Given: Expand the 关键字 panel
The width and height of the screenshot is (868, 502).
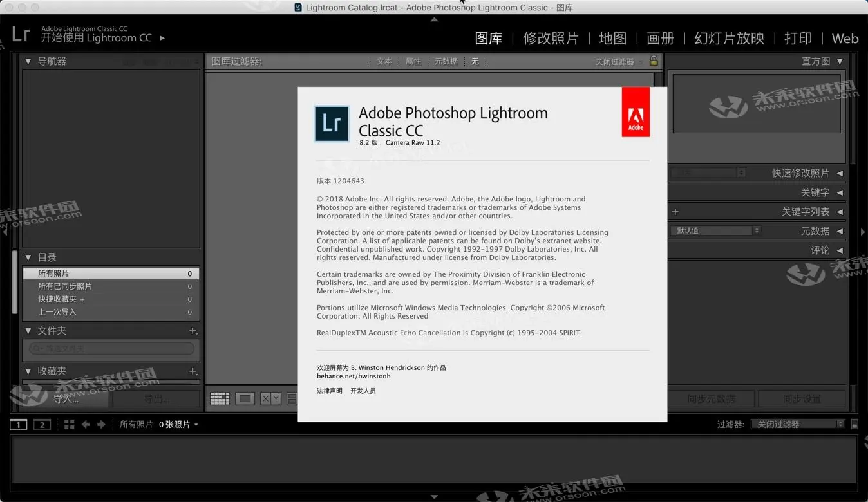Looking at the screenshot, I should [840, 192].
